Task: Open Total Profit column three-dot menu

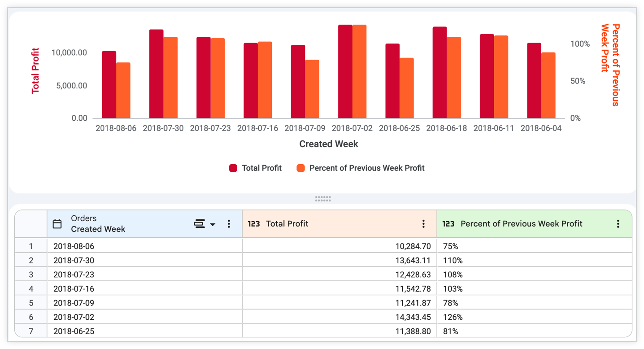Action: pyautogui.click(x=423, y=224)
